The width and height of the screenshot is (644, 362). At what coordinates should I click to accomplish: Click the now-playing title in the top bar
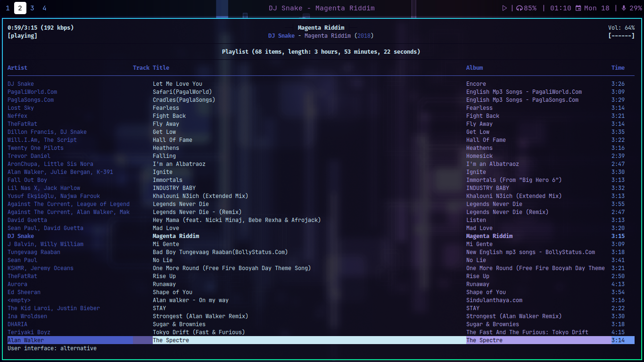coord(322,8)
